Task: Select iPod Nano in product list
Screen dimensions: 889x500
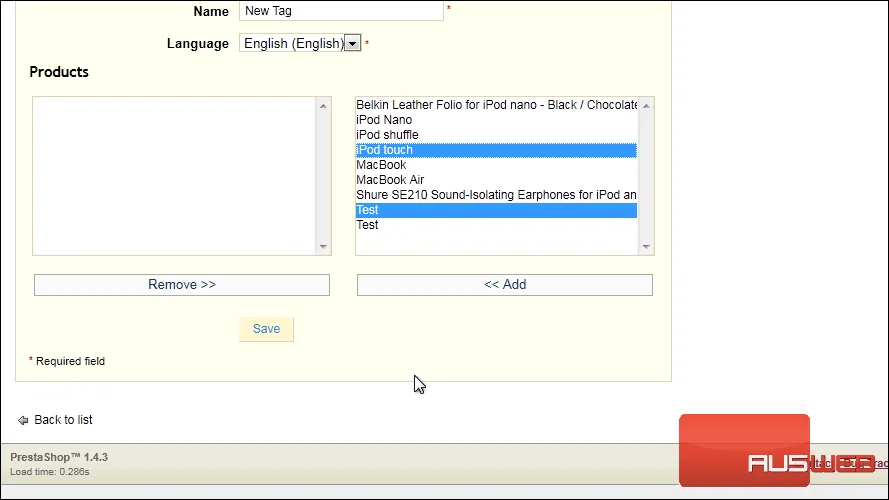Action: tap(496, 120)
